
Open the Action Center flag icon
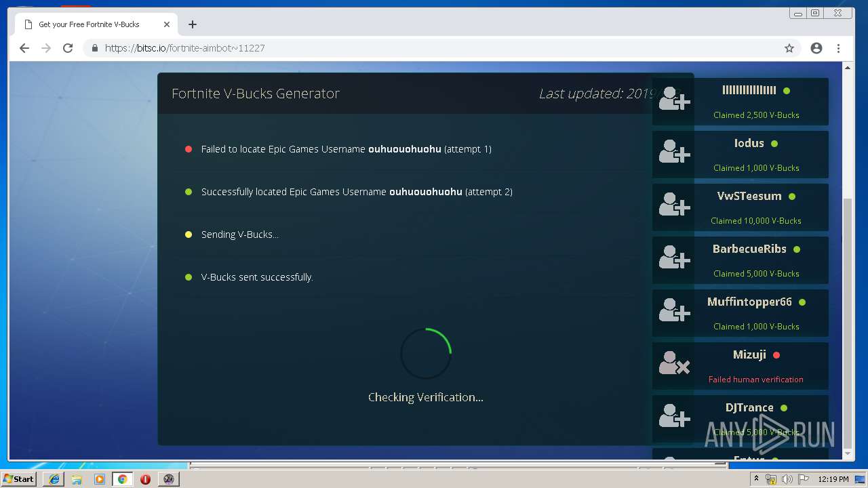pos(804,479)
